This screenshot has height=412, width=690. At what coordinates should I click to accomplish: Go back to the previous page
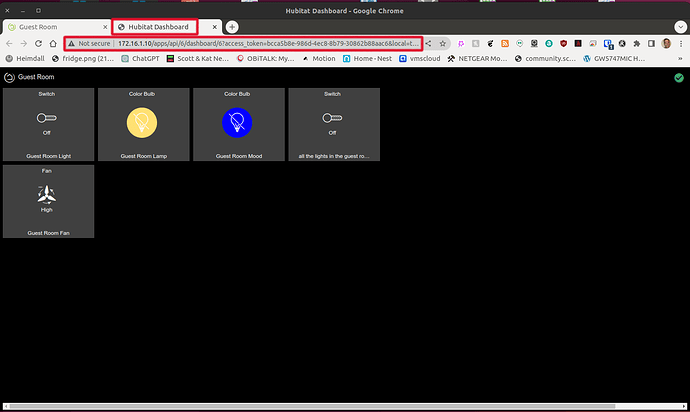[10, 44]
